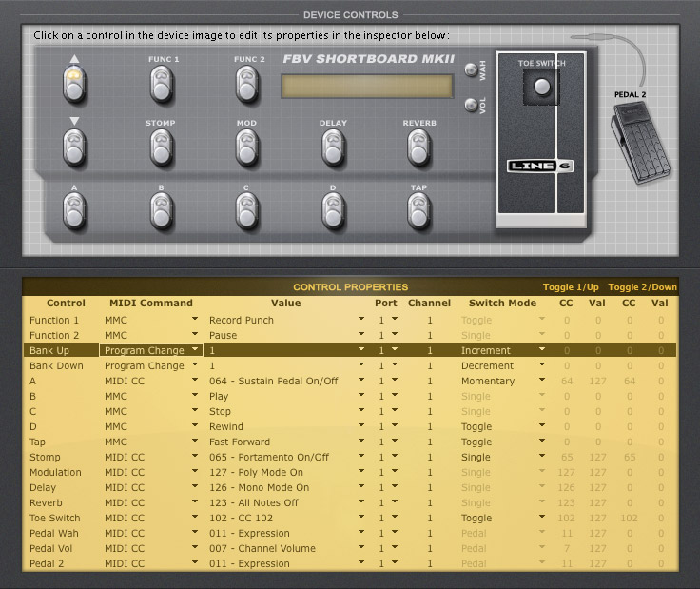Click 'Record Punch' value text

pyautogui.click(x=241, y=320)
